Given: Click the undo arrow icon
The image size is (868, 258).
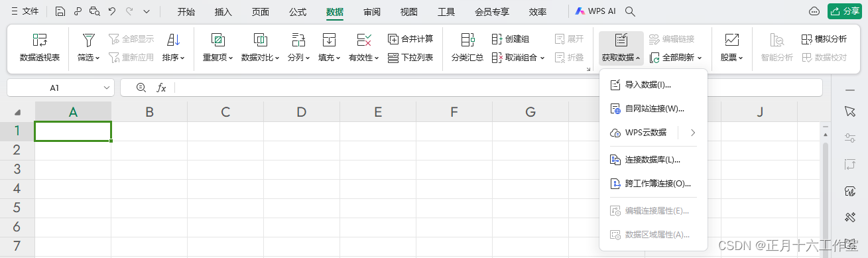Looking at the screenshot, I should [x=111, y=11].
